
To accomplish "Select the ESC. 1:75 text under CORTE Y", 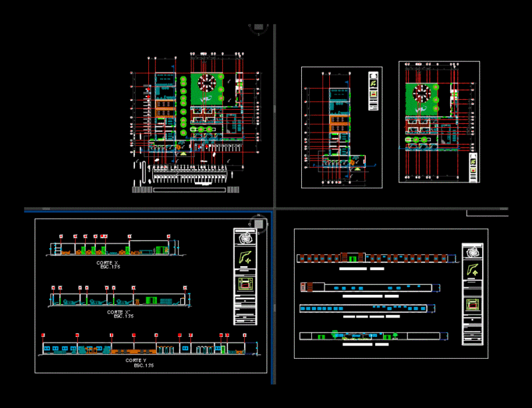I will [144, 365].
